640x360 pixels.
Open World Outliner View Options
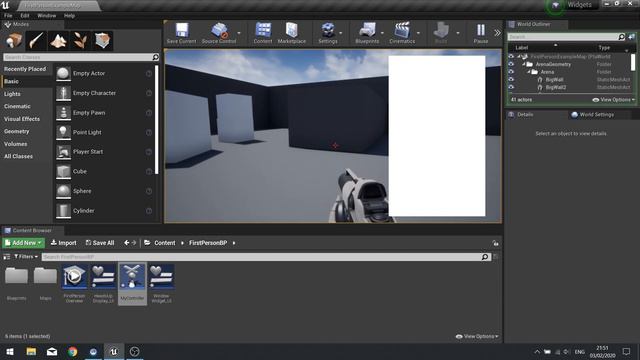[x=613, y=100]
